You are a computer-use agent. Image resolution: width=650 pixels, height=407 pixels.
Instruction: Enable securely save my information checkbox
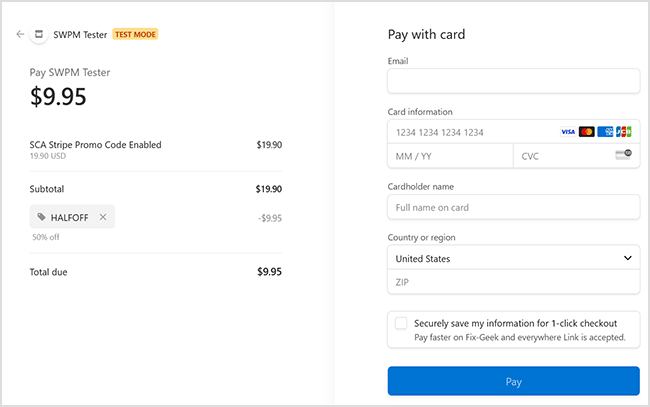[401, 323]
